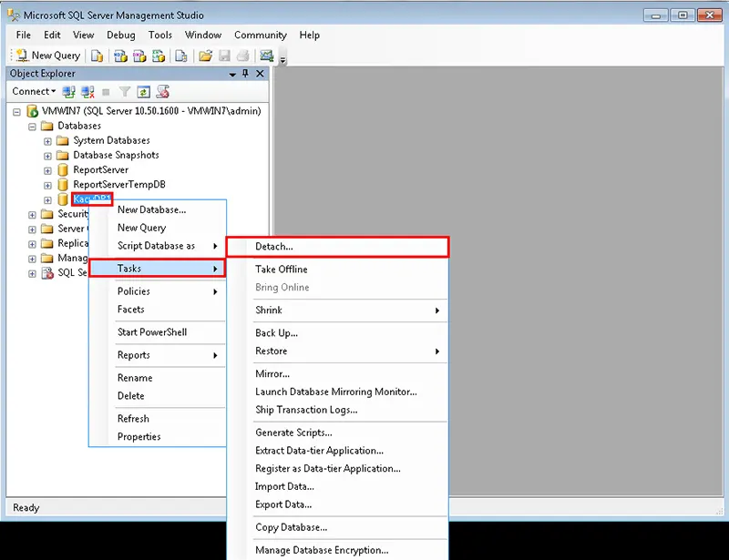Expand the Security folder node
This screenshot has height=560, width=729.
pyautogui.click(x=32, y=215)
